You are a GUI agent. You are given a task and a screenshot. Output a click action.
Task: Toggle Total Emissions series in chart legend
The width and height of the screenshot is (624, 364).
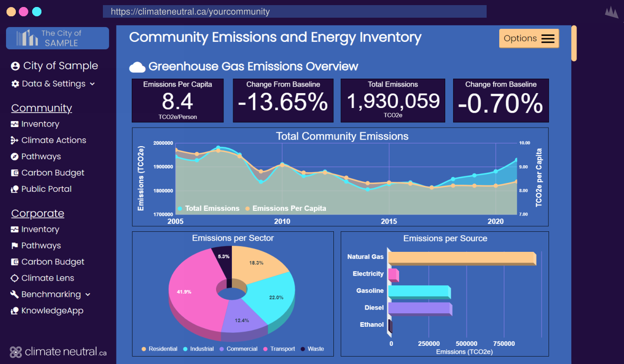pyautogui.click(x=208, y=209)
